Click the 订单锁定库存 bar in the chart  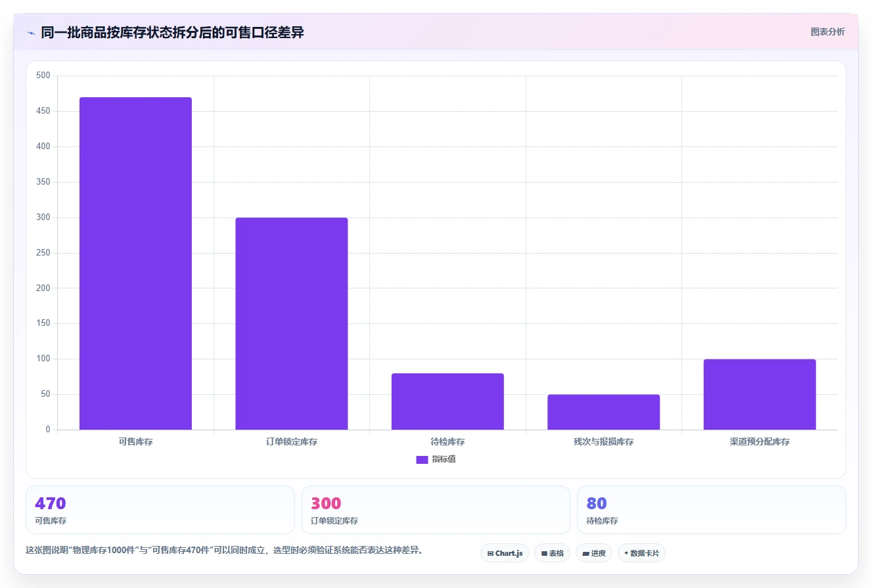292,324
